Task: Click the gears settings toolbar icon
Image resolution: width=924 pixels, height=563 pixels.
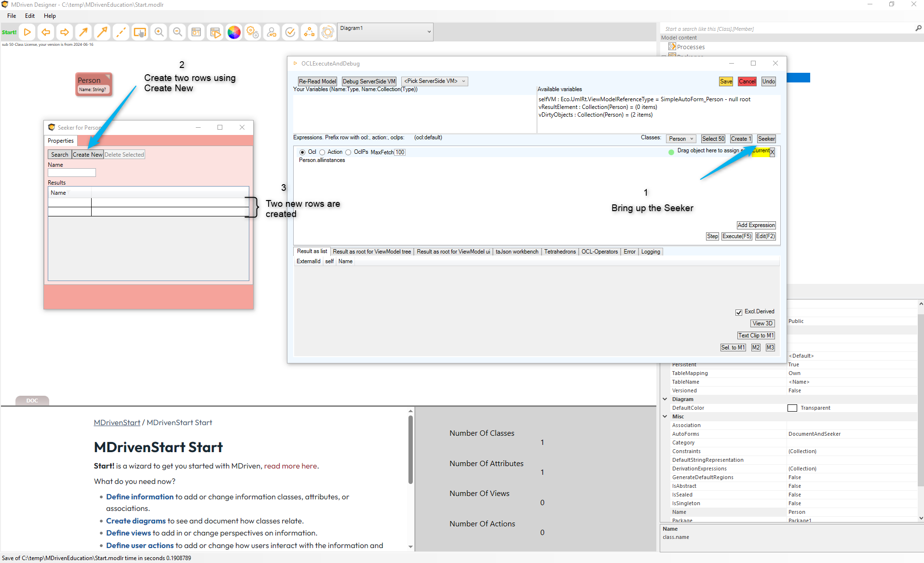Action: click(252, 32)
